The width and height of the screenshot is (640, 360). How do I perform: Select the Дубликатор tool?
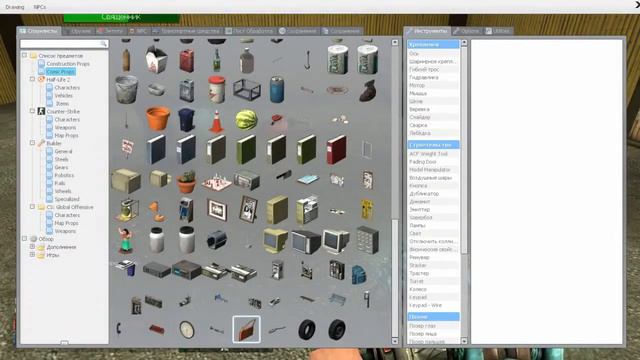point(433,193)
